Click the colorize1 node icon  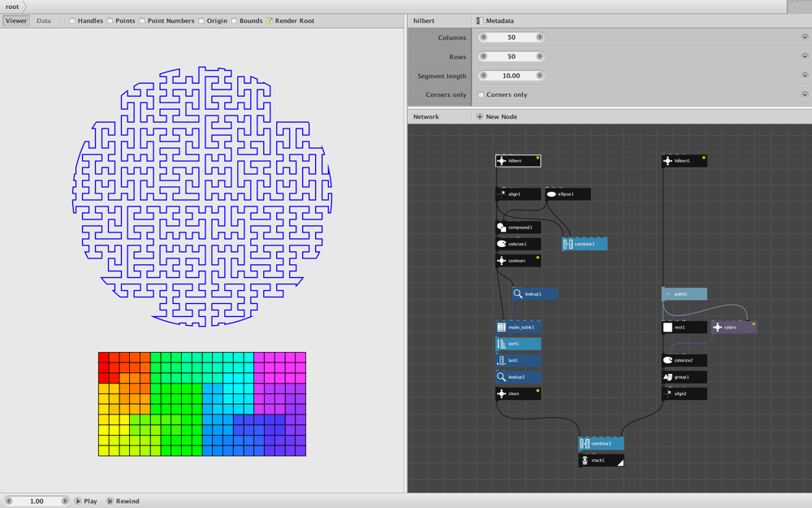coord(501,244)
